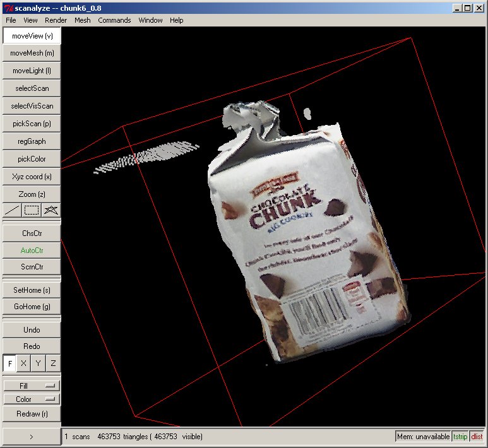
Task: Open the Fill render mode dropdown
Action: pos(32,386)
